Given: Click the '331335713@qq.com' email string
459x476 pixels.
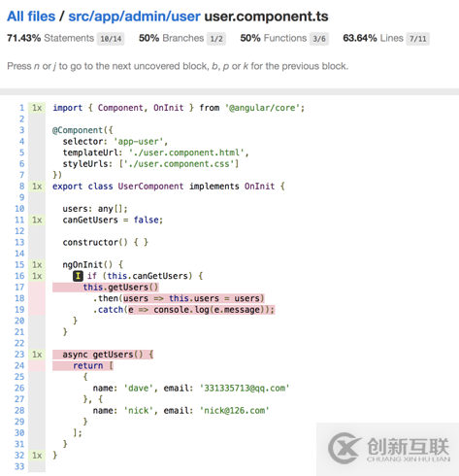Looking at the screenshot, I should tap(245, 389).
